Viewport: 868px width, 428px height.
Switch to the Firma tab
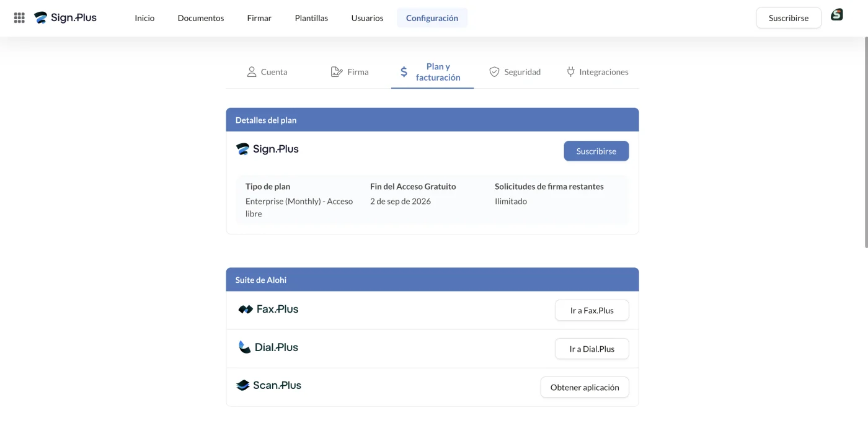pos(350,72)
